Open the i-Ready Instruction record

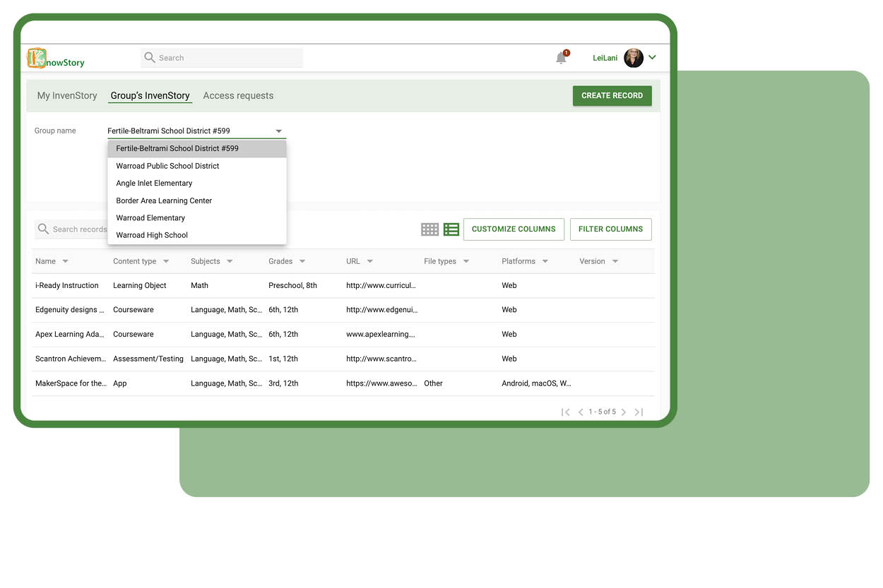tap(67, 285)
